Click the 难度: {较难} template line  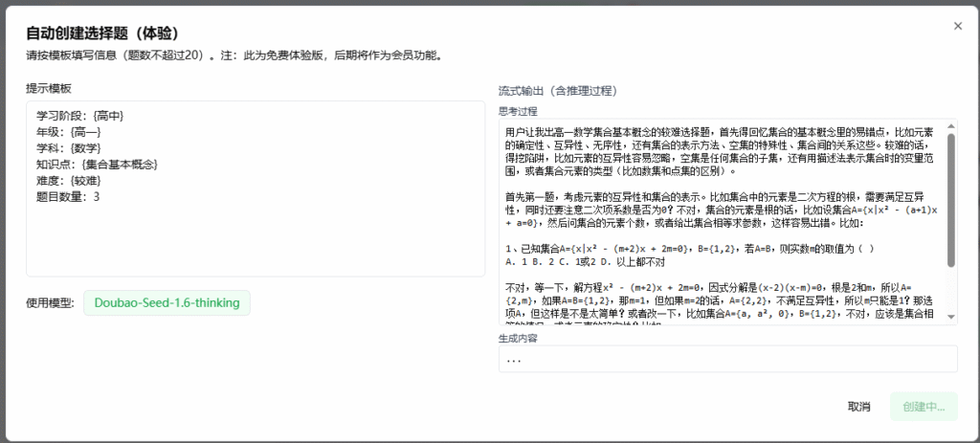(68, 181)
